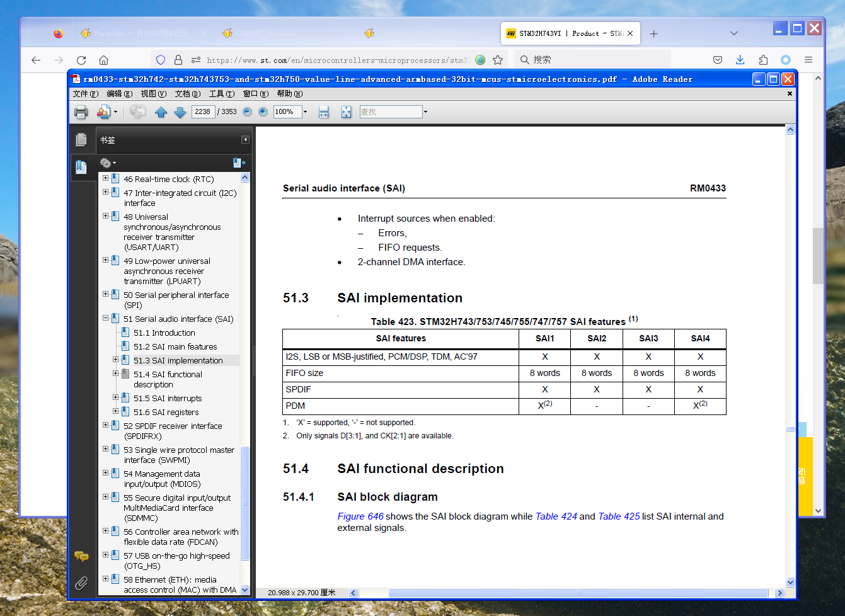
Task: Expand 56 Controller area network bookmark
Action: click(106, 531)
